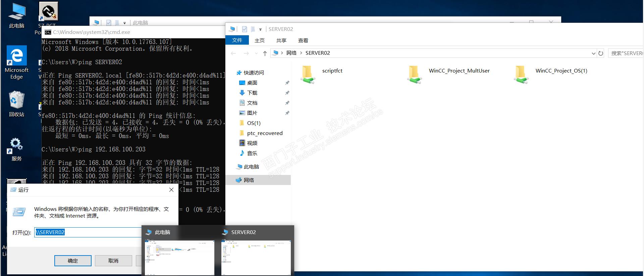The width and height of the screenshot is (644, 276).
Task: Click the 运行 dialog title icon
Action: 13,190
